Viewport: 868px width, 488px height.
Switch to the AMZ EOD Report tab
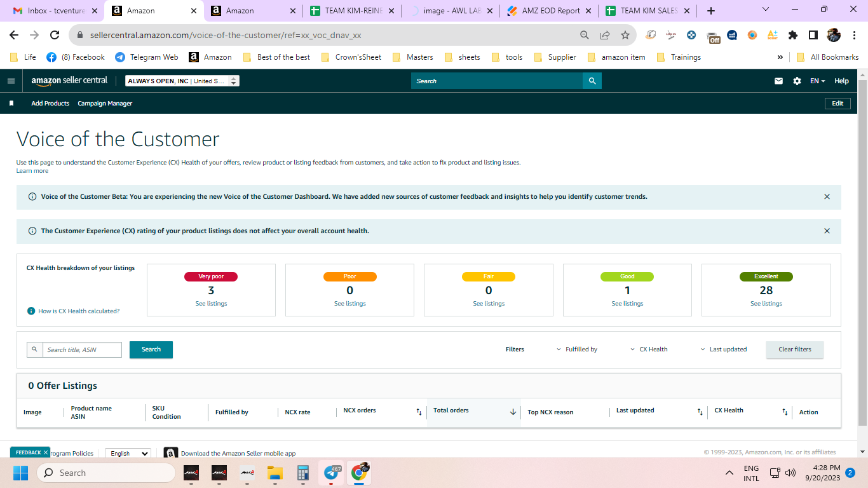[x=548, y=10]
